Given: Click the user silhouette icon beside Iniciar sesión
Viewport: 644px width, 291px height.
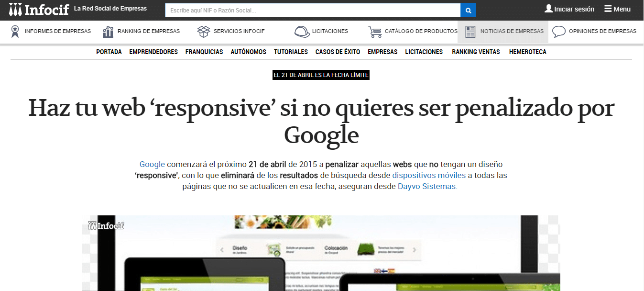Looking at the screenshot, I should [548, 9].
